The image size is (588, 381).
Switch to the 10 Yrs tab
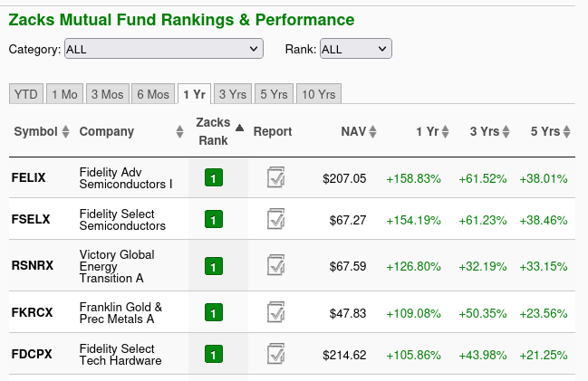(319, 93)
